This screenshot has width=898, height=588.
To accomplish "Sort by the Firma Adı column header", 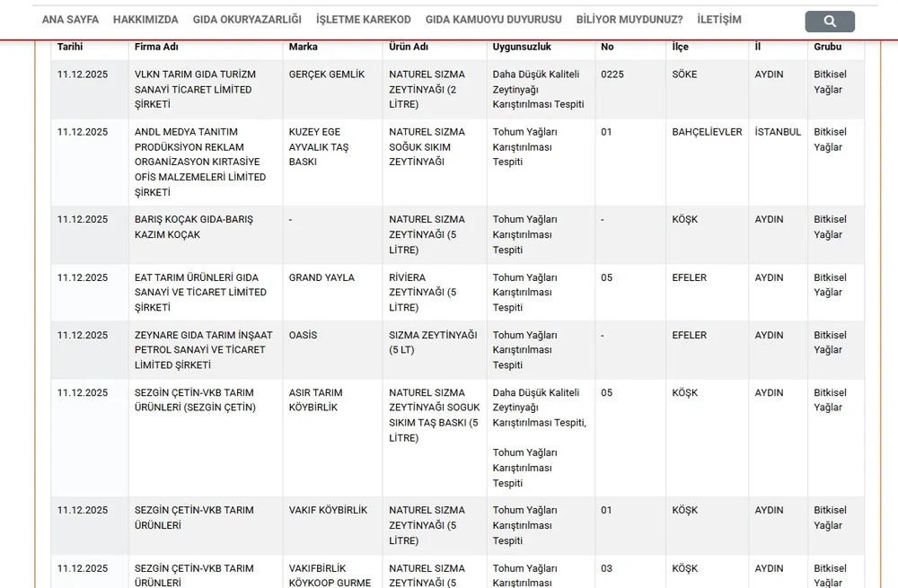I will click(155, 47).
